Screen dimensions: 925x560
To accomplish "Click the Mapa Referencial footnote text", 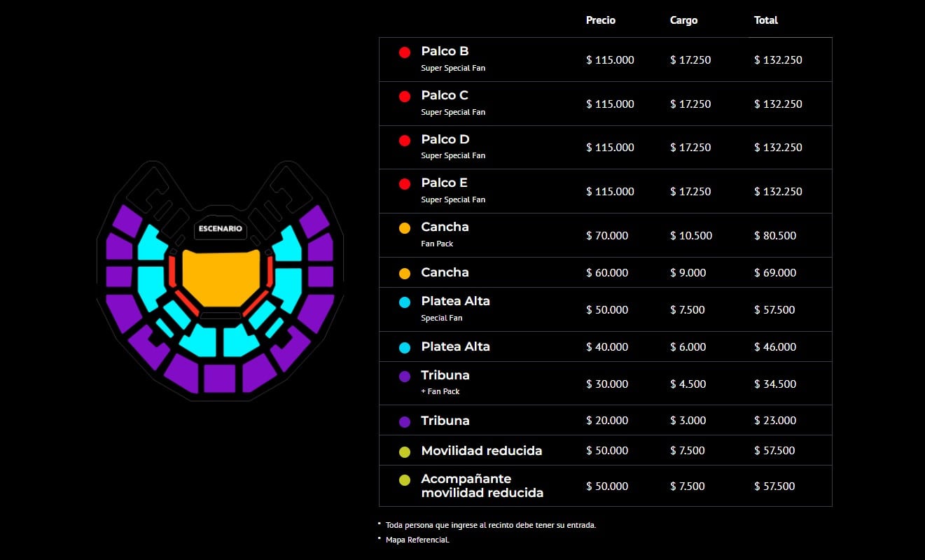I will pos(418,540).
